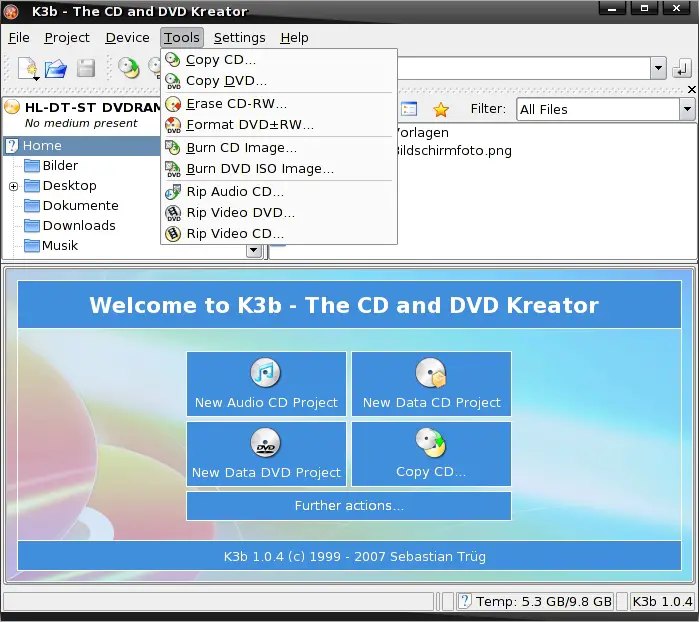Click the New Project toolbar icon
Viewport: 699px width, 622px height.
tap(29, 69)
